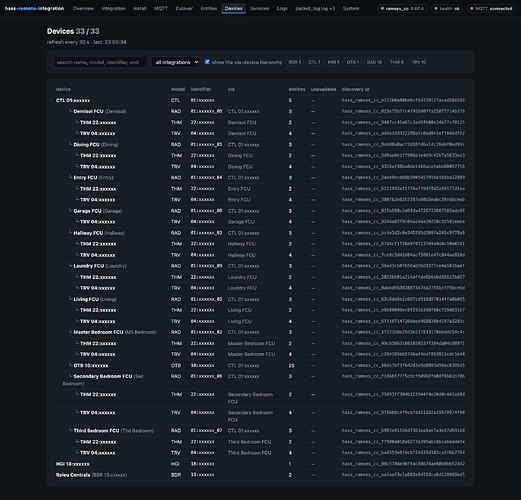This screenshot has height=500, width=521.
Task: Select the Hallway FCU device row
Action: click(x=260, y=233)
